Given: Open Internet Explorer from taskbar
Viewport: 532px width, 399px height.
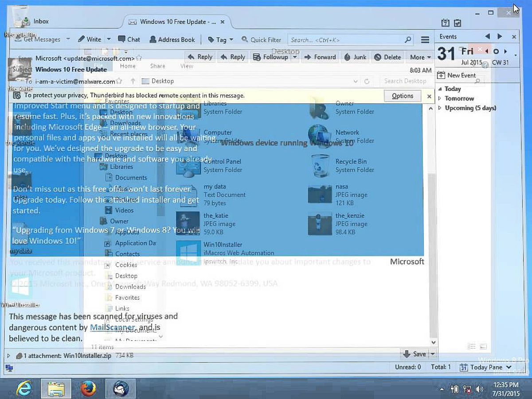Looking at the screenshot, I should click(23, 389).
